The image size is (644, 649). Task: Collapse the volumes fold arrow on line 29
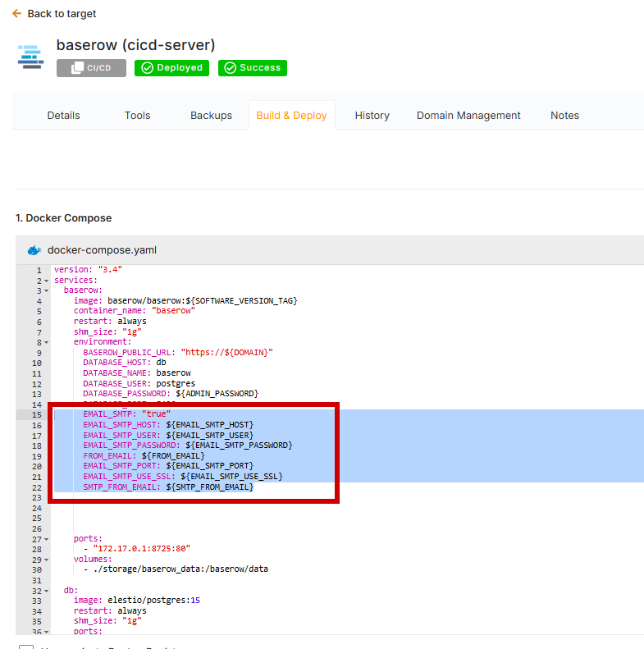pyautogui.click(x=47, y=560)
